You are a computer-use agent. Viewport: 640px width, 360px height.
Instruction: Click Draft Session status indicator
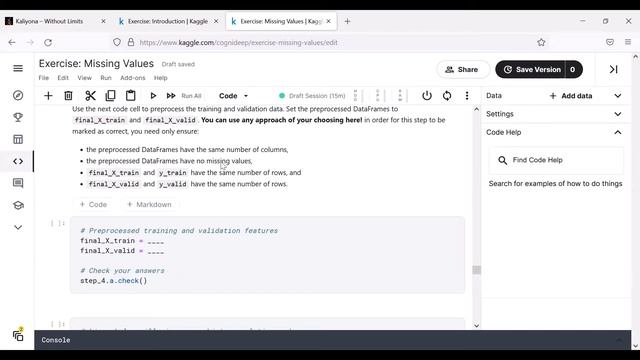click(312, 96)
